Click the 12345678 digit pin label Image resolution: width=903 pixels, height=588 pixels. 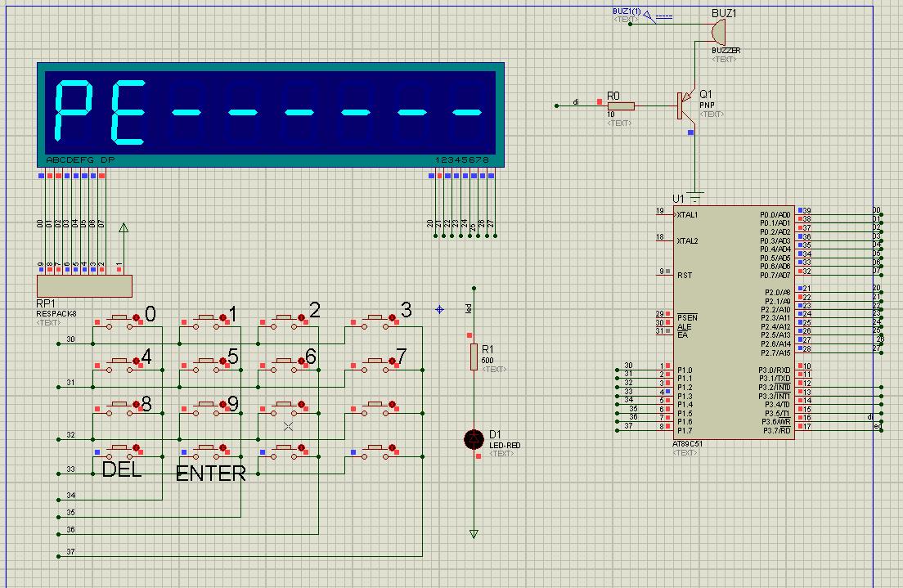(462, 160)
